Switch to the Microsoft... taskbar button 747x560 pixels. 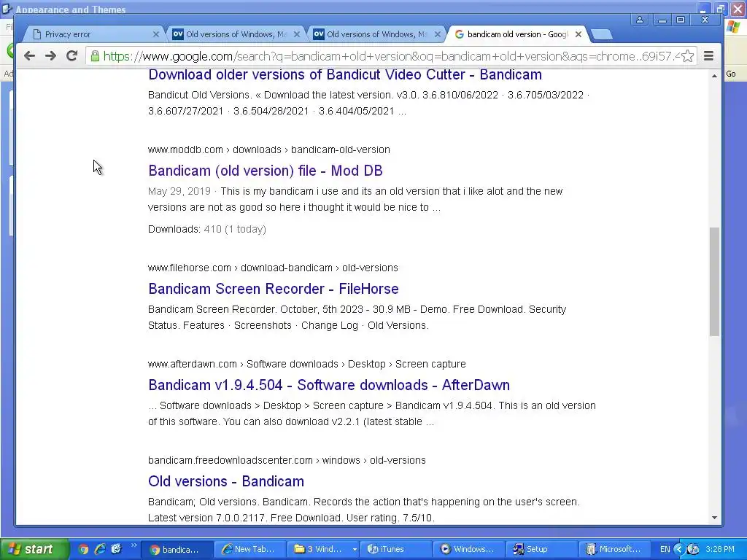(614, 549)
